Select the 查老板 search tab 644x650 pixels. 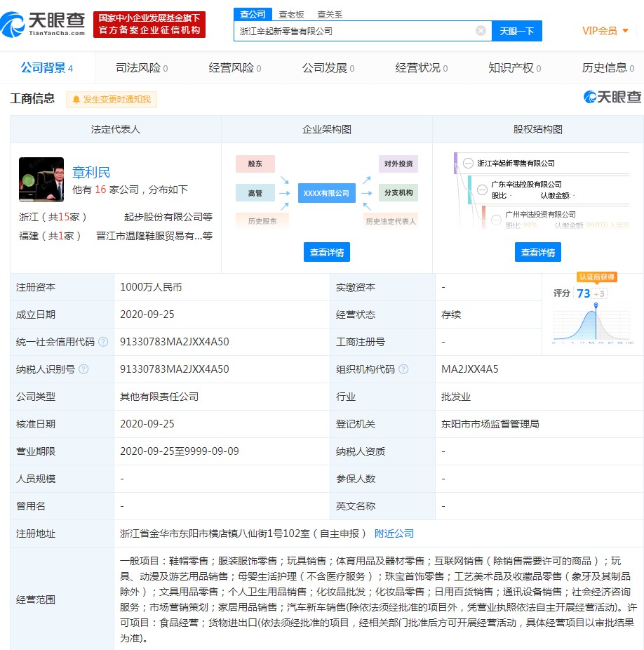click(x=291, y=13)
